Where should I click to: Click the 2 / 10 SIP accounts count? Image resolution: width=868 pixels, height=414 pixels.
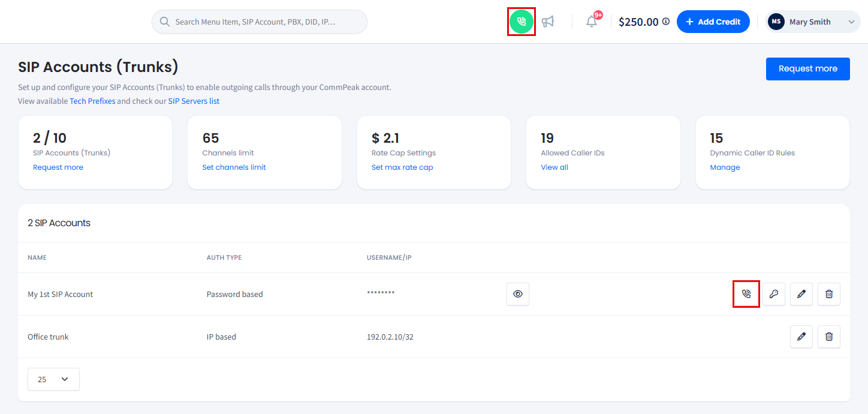point(50,138)
